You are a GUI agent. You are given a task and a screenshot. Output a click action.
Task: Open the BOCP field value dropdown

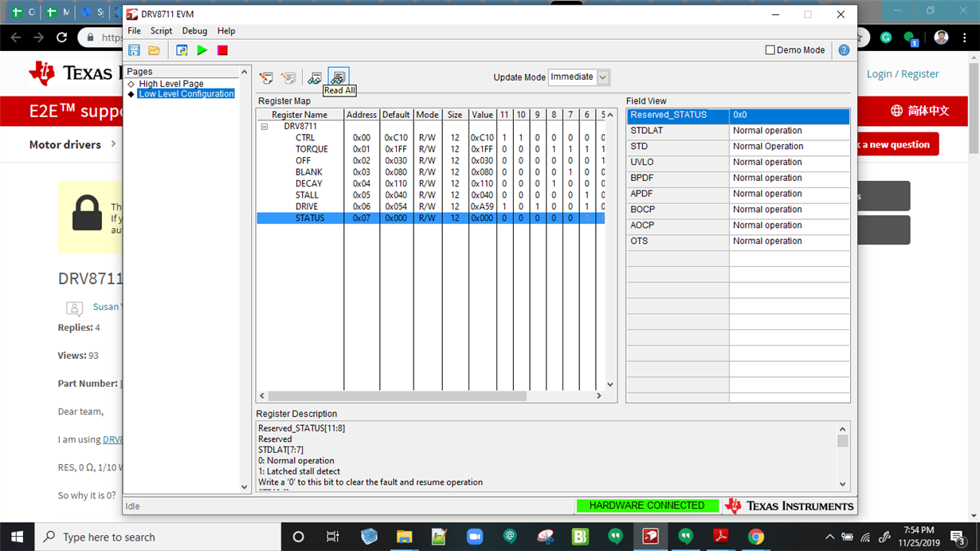(789, 210)
